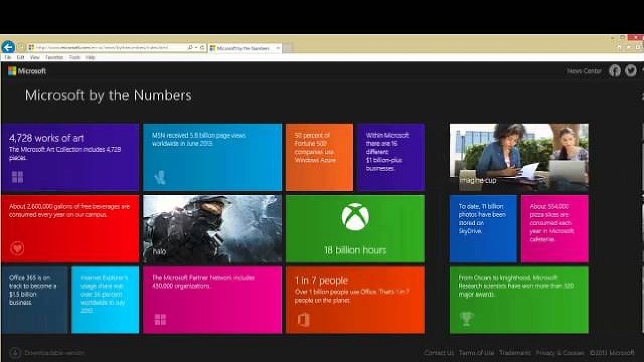Click the Microsoft logo in header
The width and height of the screenshot is (644, 362).
(x=27, y=71)
